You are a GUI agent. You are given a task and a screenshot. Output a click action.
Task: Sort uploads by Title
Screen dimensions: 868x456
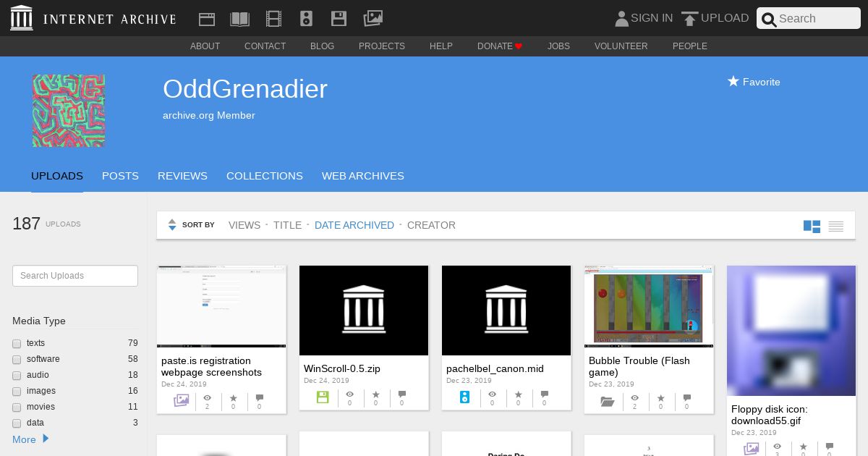coord(287,225)
